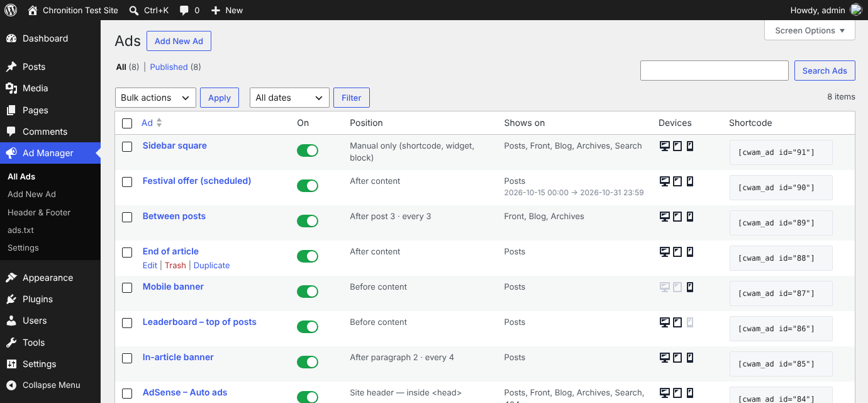Toggle off the Mobile banner ad

coord(308,292)
